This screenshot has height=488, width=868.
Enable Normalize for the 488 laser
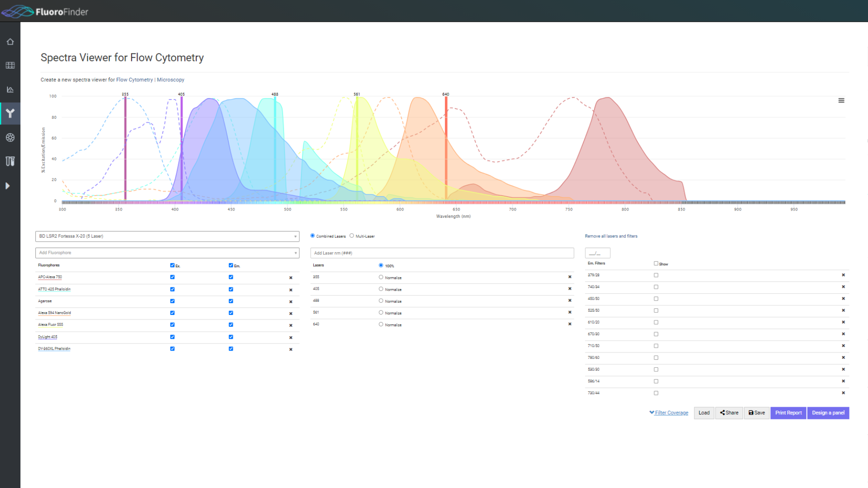(381, 300)
